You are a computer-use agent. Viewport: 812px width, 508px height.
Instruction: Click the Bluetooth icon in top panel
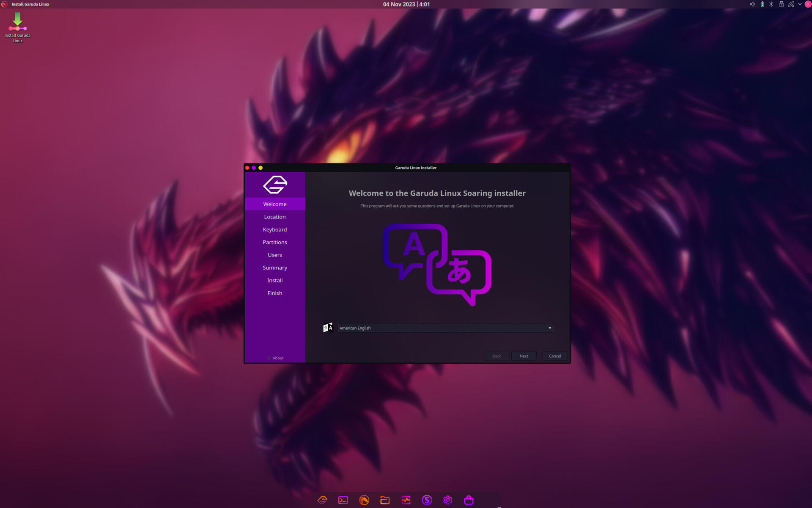pos(771,4)
